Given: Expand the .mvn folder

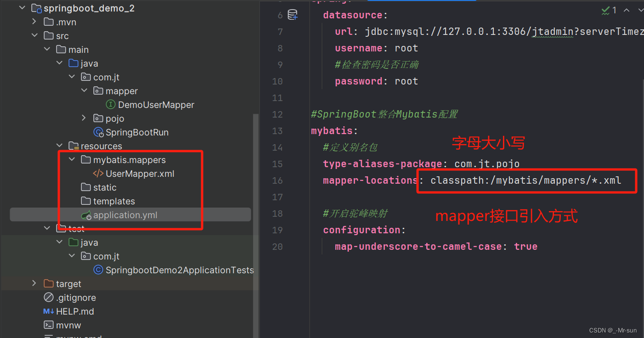Looking at the screenshot, I should coord(35,22).
